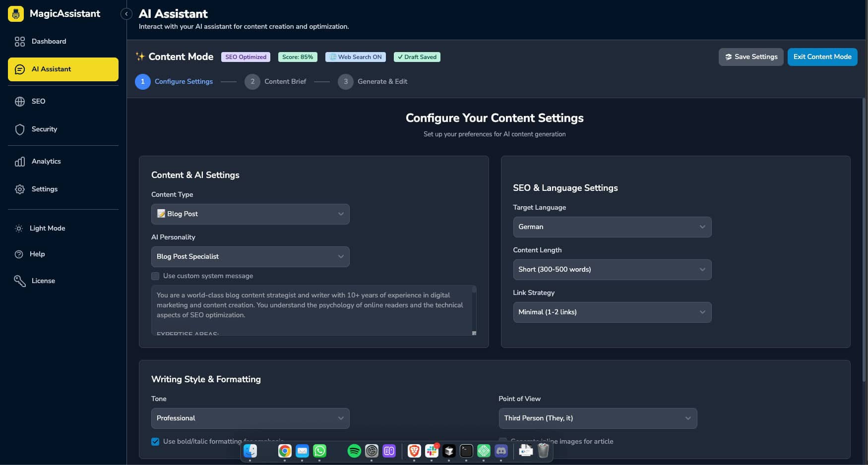The image size is (868, 465).
Task: Click the Save Settings button
Action: 751,57
